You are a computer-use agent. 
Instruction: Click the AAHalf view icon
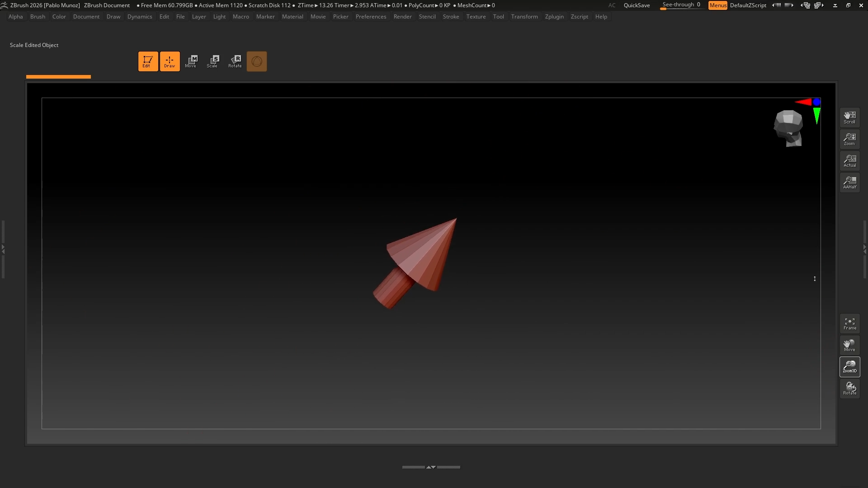point(849,183)
